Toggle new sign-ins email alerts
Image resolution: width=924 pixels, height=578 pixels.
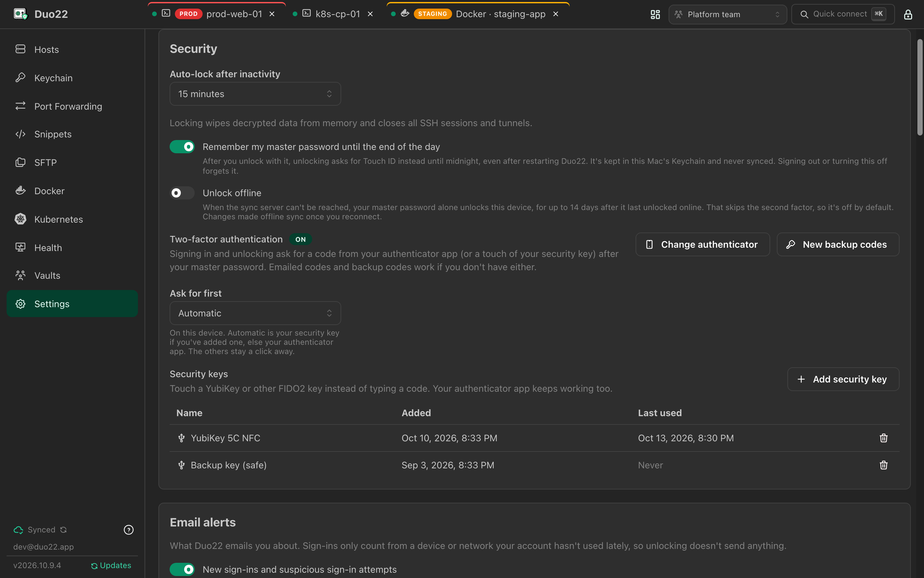(182, 569)
